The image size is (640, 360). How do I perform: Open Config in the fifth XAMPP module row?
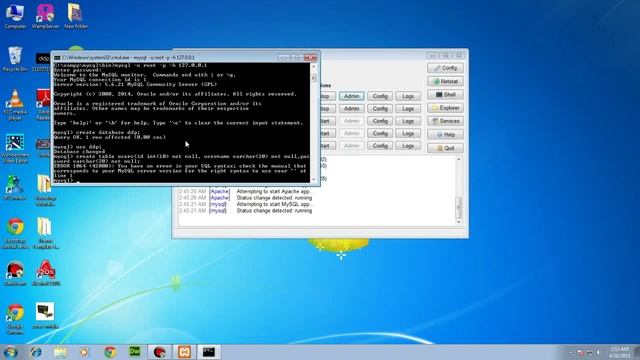coord(380,145)
